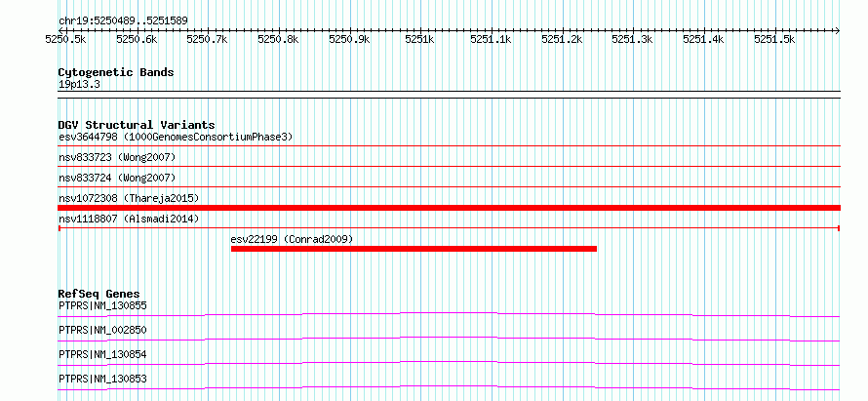Image resolution: width=868 pixels, height=401 pixels.
Task: Click the 5251.3k ruler tick label
Action: (632, 39)
